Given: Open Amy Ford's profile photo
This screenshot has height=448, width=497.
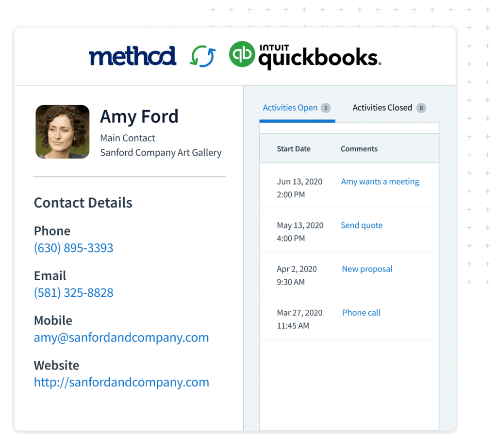Looking at the screenshot, I should pyautogui.click(x=62, y=132).
